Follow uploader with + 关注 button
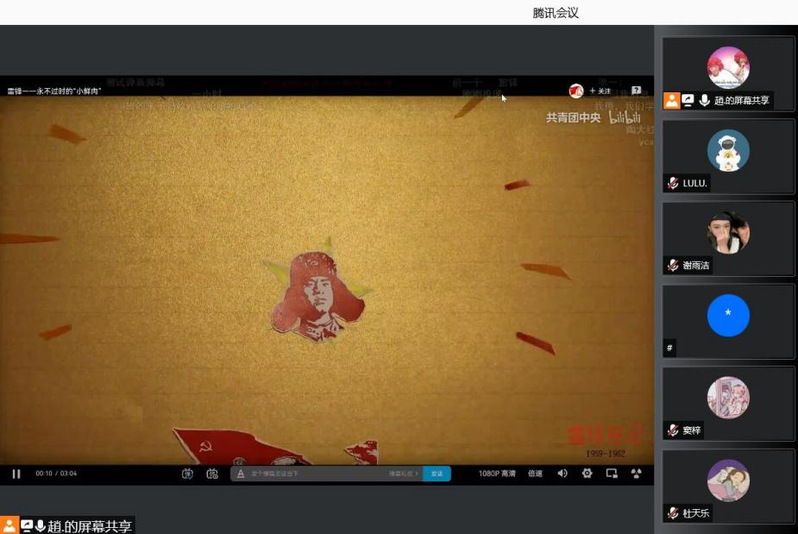 pyautogui.click(x=600, y=91)
